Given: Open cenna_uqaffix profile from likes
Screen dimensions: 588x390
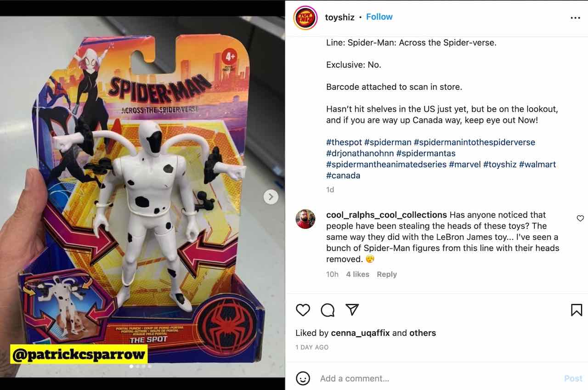Looking at the screenshot, I should pyautogui.click(x=361, y=333).
